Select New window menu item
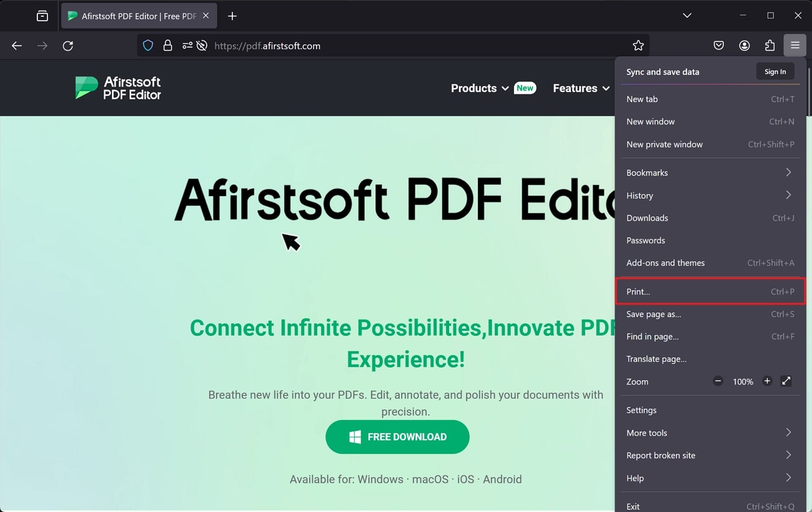The width and height of the screenshot is (812, 512). tap(710, 121)
